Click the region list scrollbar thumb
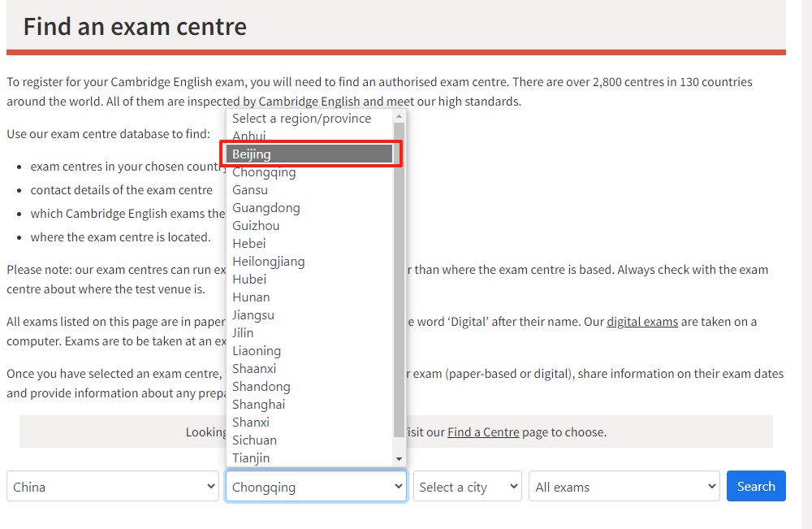 (399, 280)
